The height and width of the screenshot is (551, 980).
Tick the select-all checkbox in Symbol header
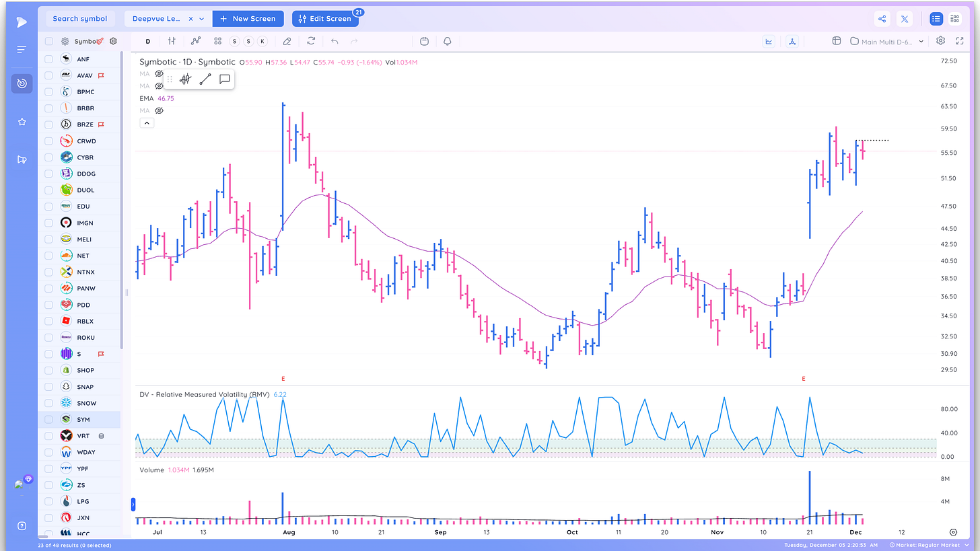(48, 41)
